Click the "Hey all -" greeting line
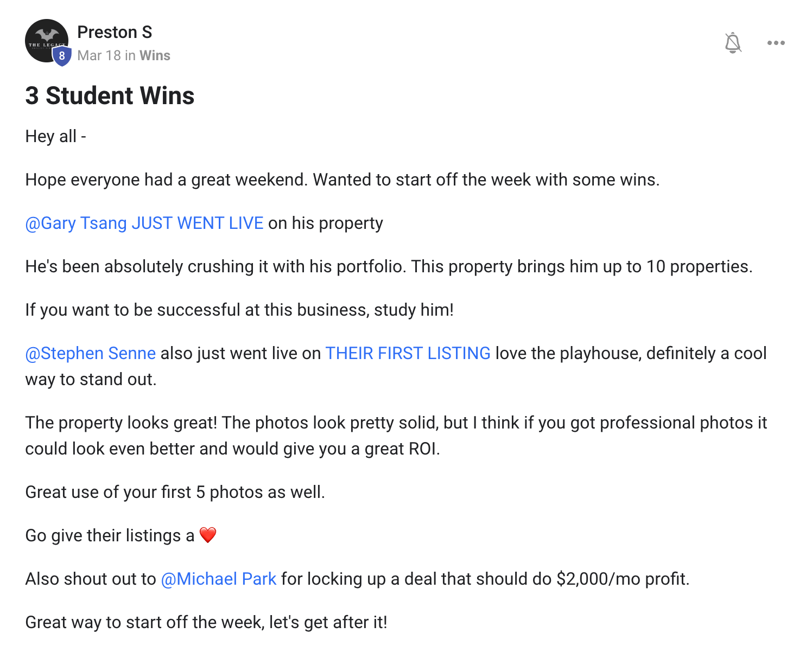Viewport: 812px width, 646px height. point(55,136)
